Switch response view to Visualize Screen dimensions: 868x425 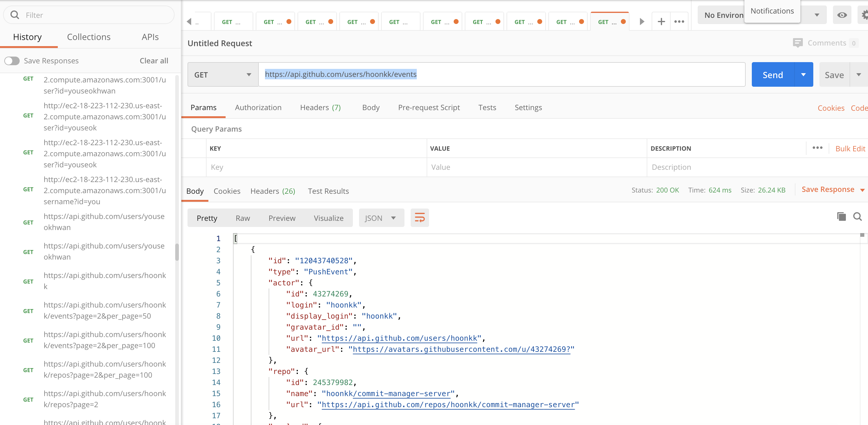pos(329,218)
